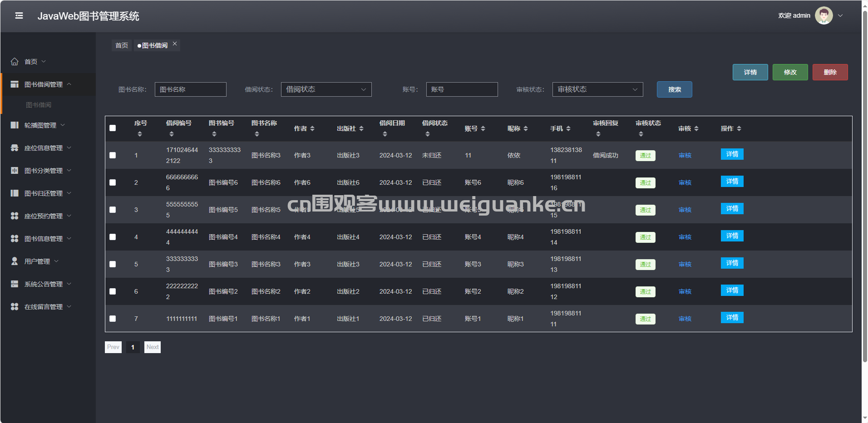Viewport: 868px width, 423px height.
Task: Check the checkbox for row 1
Action: coord(113,155)
